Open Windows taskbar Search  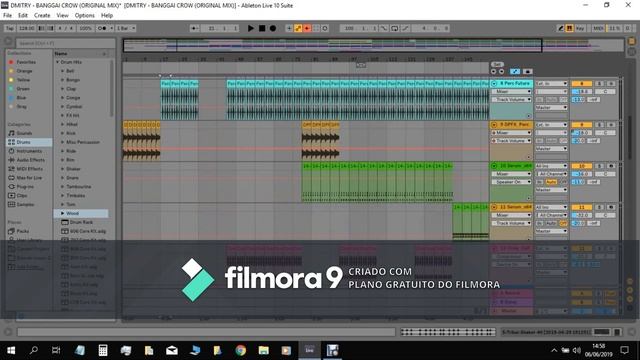tap(34, 350)
